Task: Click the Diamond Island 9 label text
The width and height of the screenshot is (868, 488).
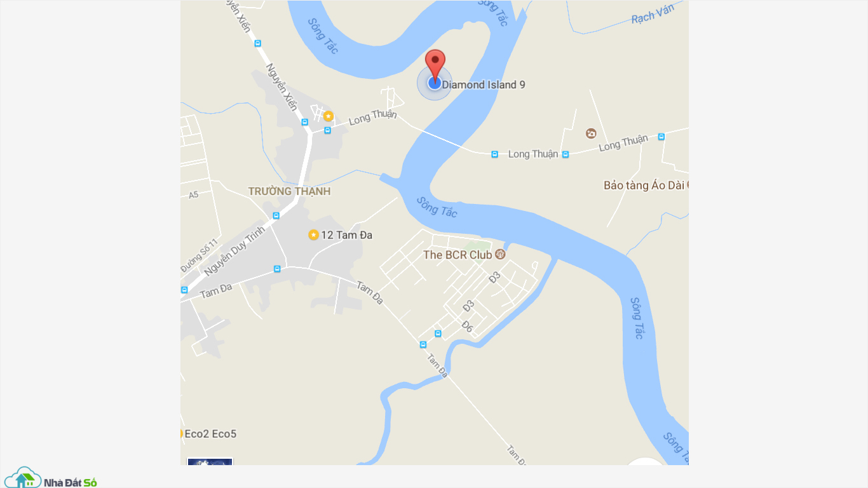Action: [x=484, y=85]
